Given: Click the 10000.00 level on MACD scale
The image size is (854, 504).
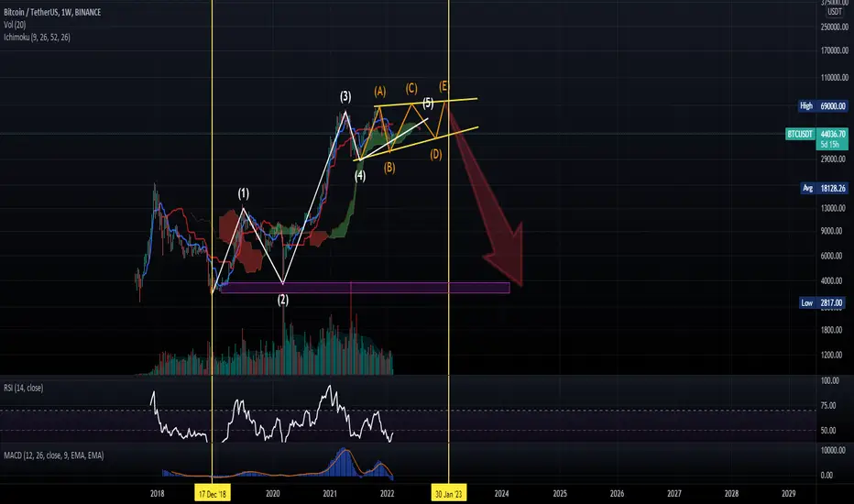Looking at the screenshot, I should point(833,450).
